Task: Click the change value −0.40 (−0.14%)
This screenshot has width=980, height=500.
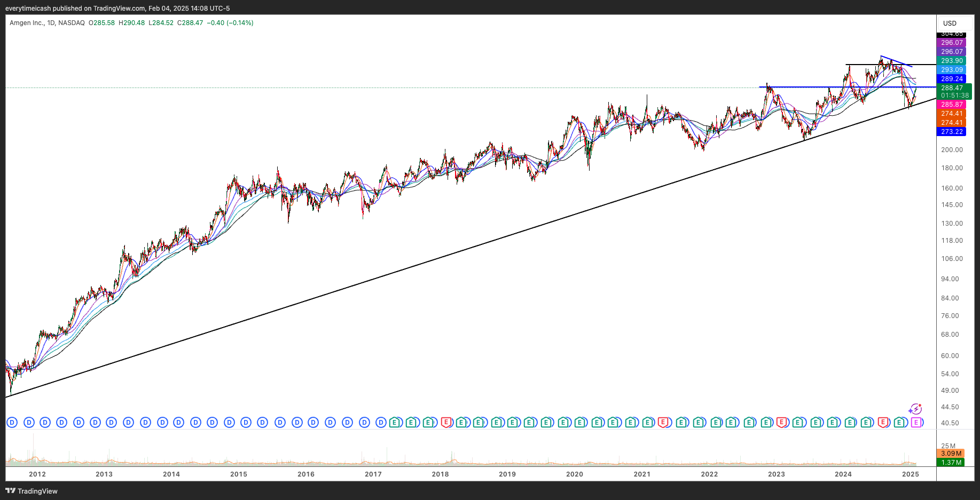Action: tap(230, 23)
